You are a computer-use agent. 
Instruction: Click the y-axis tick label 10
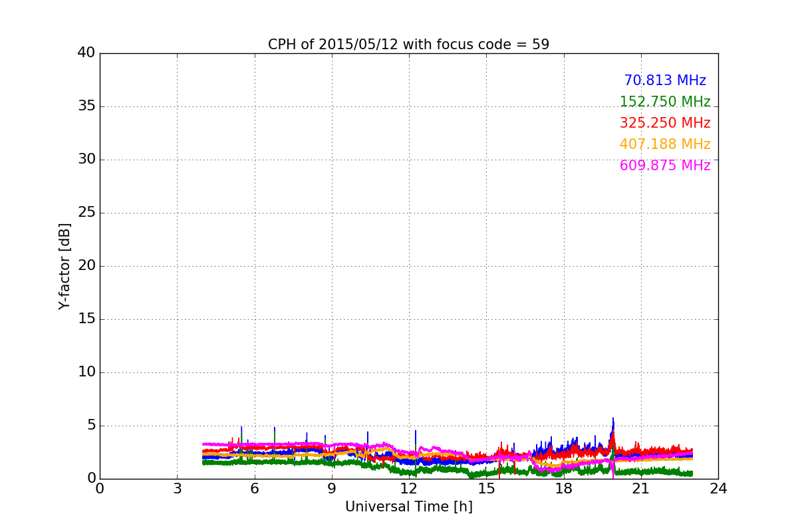pyautogui.click(x=86, y=372)
